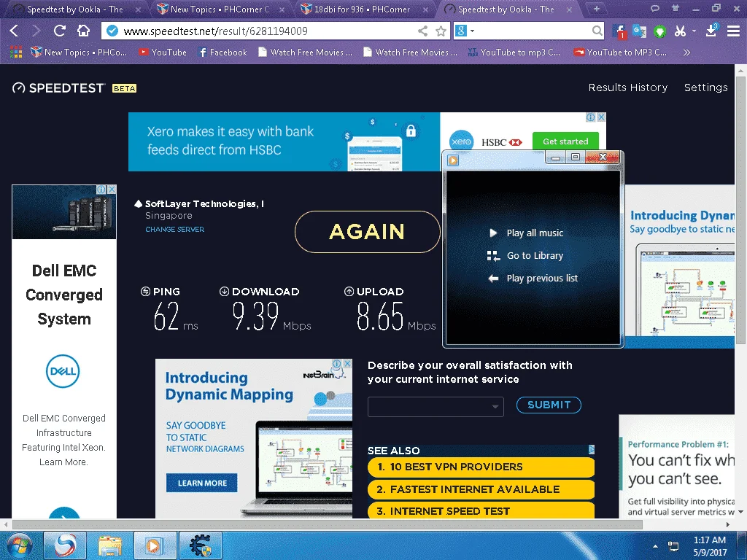Click the media player title bar icon
747x560 pixels.
tap(453, 160)
